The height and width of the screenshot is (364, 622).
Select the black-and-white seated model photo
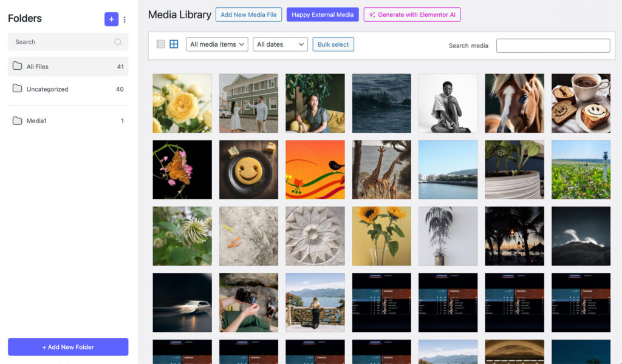[448, 103]
